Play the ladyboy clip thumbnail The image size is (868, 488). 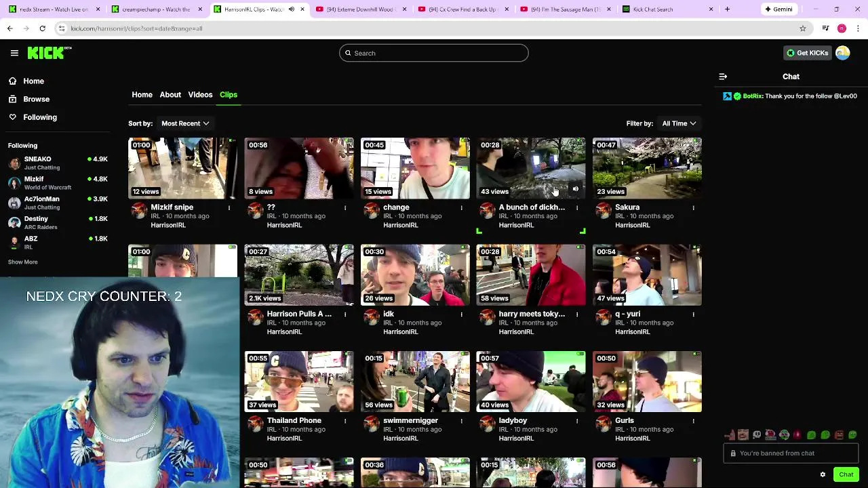coord(531,382)
